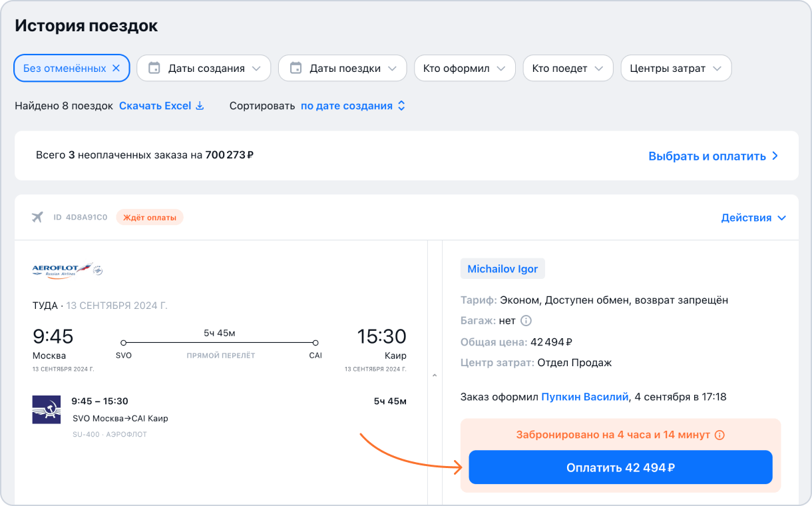Click the calendar icon in 'Даты создания'
The height and width of the screenshot is (506, 812).
point(154,68)
